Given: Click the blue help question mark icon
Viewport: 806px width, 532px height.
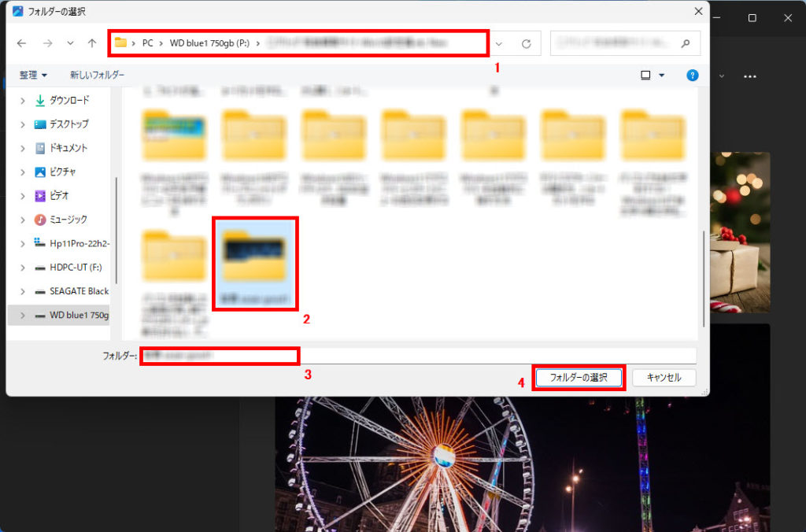Looking at the screenshot, I should tap(692, 75).
